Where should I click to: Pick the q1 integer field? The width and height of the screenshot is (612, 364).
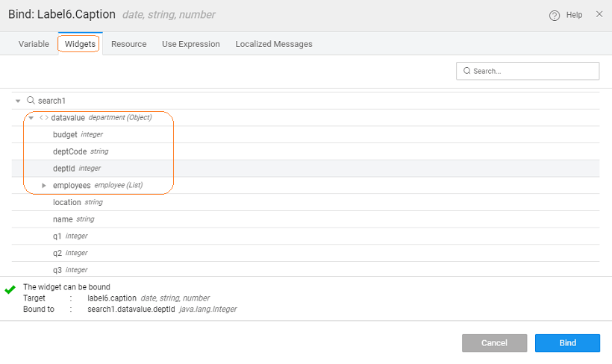pos(58,236)
